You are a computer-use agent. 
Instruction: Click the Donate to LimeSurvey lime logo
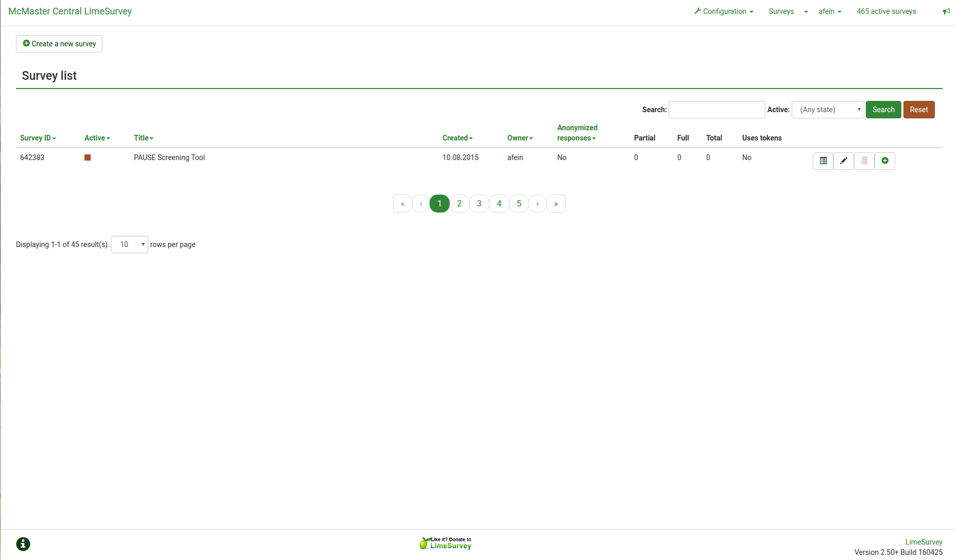click(446, 543)
